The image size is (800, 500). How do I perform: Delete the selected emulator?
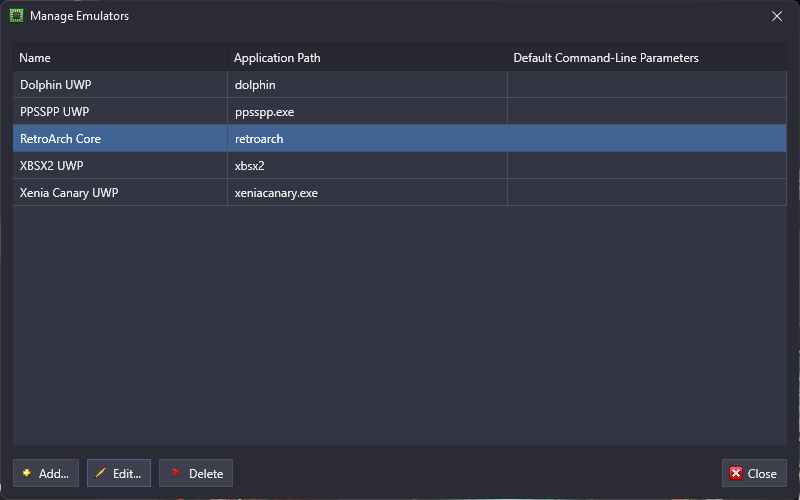196,473
